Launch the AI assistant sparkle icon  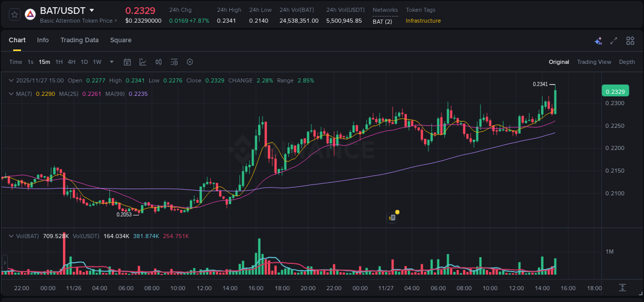pos(598,40)
